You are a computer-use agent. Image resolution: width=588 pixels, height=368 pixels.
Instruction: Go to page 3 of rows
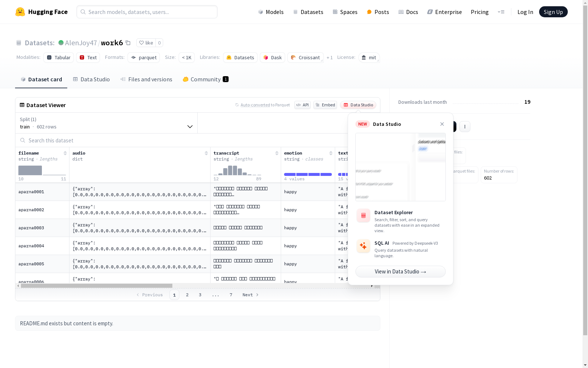[200, 295]
